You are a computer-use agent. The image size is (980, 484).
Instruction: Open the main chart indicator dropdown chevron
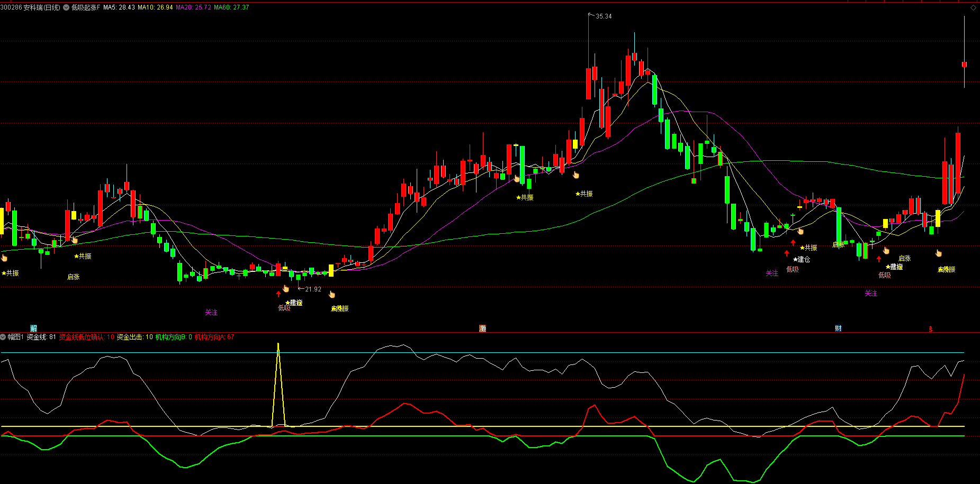tap(66, 7)
